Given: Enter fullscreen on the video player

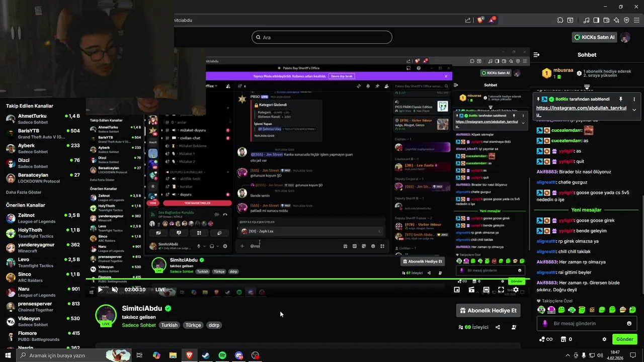Looking at the screenshot, I should [501, 290].
